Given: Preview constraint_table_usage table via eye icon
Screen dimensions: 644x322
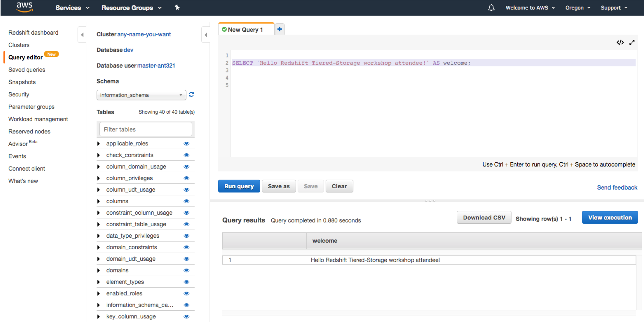Looking at the screenshot, I should tap(186, 224).
